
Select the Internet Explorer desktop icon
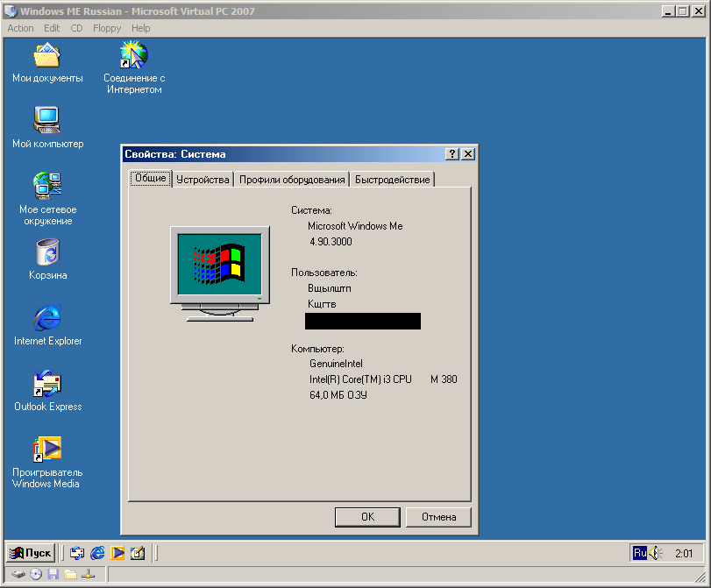(47, 324)
